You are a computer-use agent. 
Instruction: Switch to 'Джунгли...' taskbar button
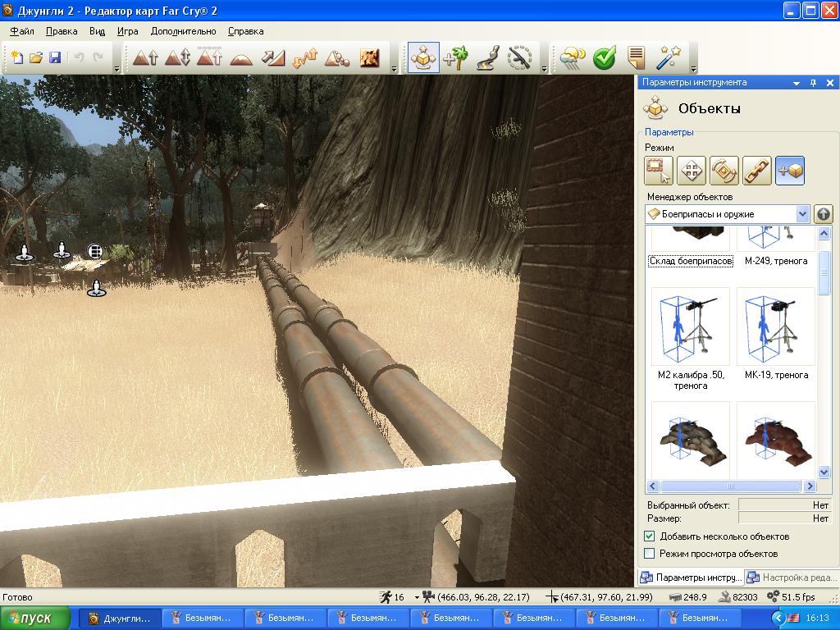click(120, 619)
